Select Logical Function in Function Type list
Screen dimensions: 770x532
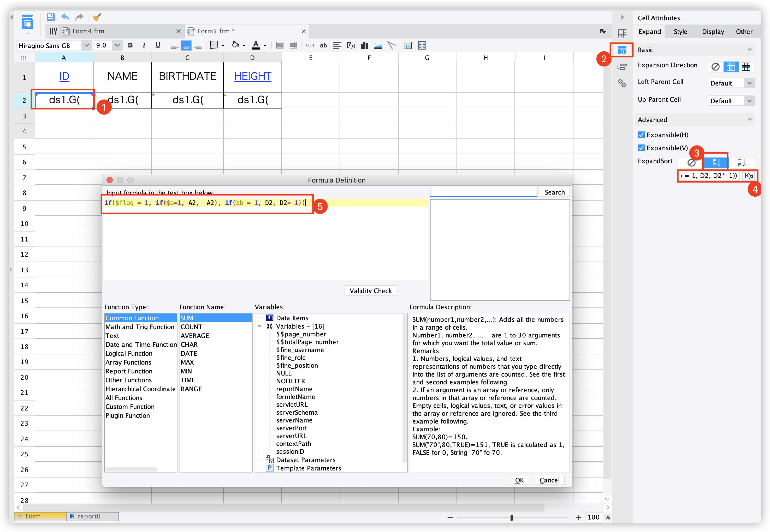pyautogui.click(x=140, y=353)
